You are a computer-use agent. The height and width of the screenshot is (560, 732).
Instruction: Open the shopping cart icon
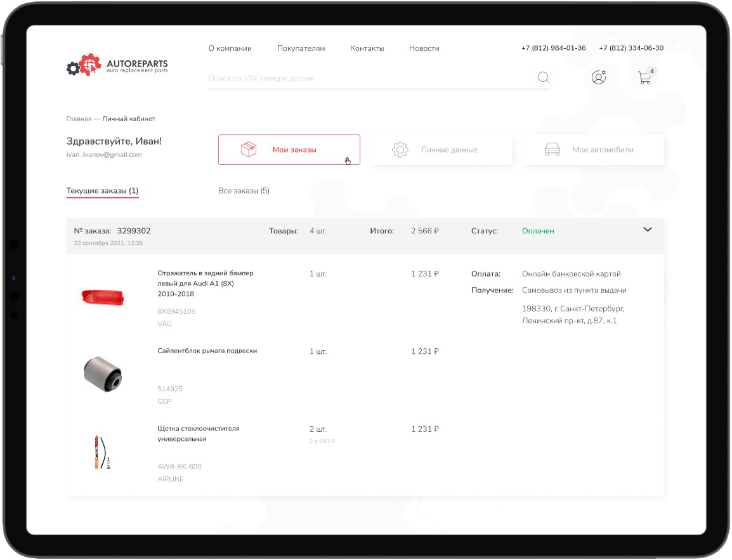click(644, 79)
